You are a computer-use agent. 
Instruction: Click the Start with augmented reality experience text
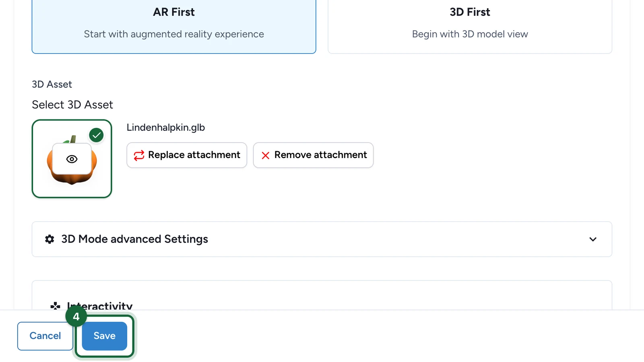(174, 34)
